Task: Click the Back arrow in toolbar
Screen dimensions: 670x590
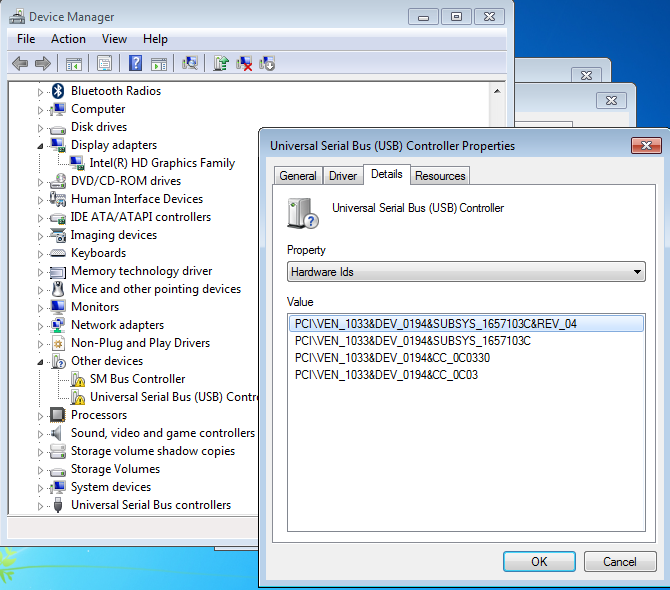Action: 20,64
